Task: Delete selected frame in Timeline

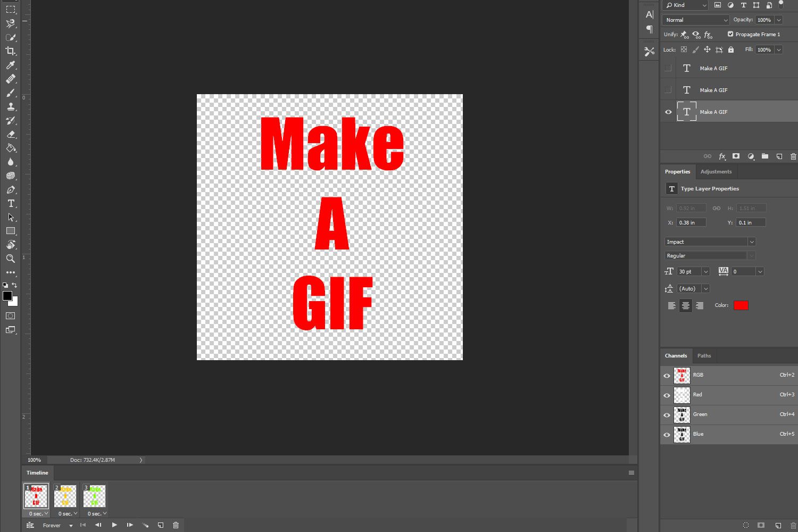Action: 176,525
